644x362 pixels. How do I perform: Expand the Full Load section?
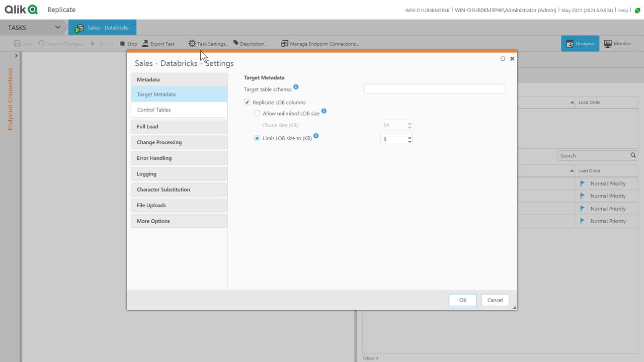point(179,127)
